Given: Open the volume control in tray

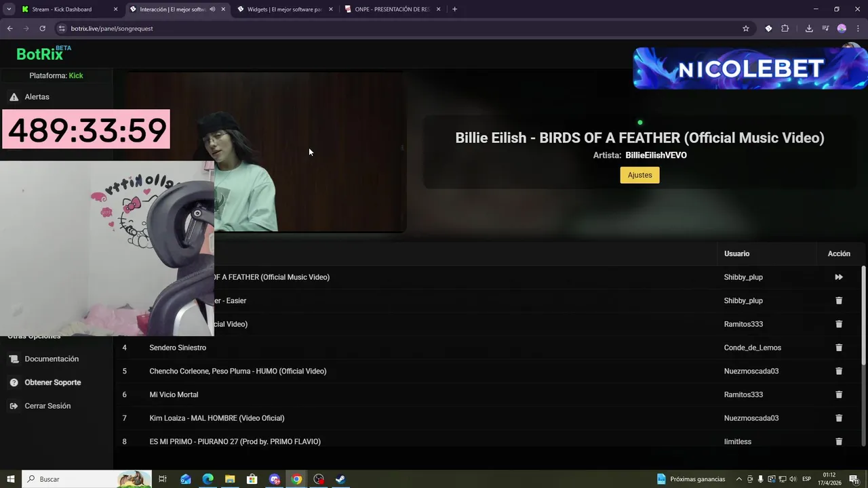Looking at the screenshot, I should click(x=793, y=479).
